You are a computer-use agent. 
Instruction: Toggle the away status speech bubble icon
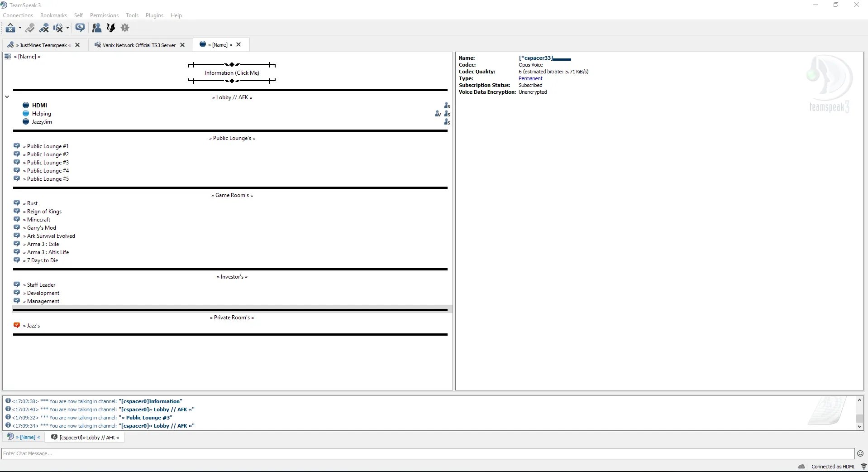click(80, 28)
